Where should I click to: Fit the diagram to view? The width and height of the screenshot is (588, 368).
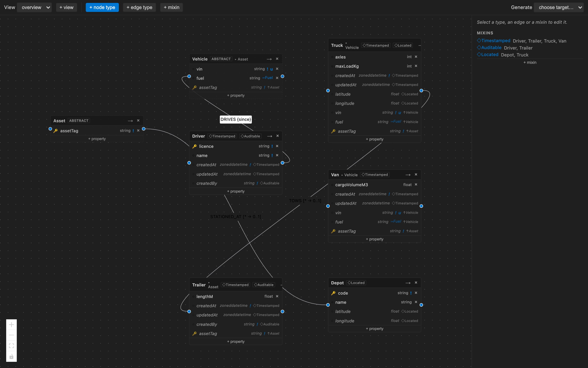coord(11,346)
